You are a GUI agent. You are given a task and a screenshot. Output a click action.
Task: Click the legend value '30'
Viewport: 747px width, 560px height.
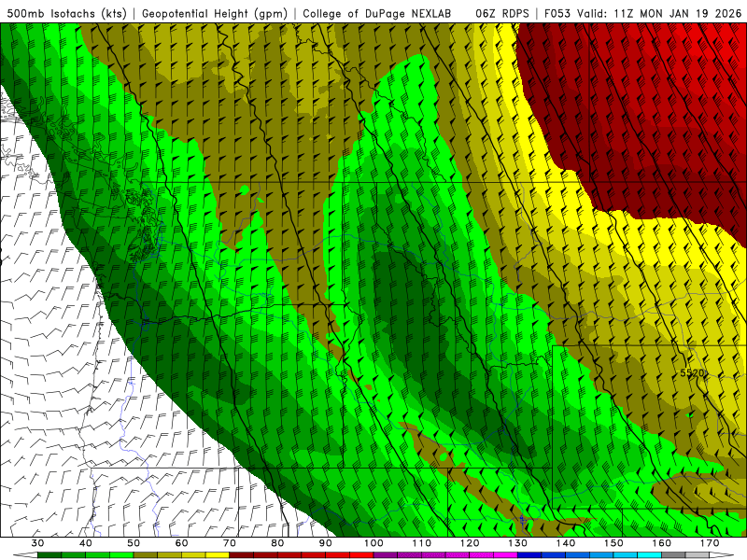click(37, 543)
